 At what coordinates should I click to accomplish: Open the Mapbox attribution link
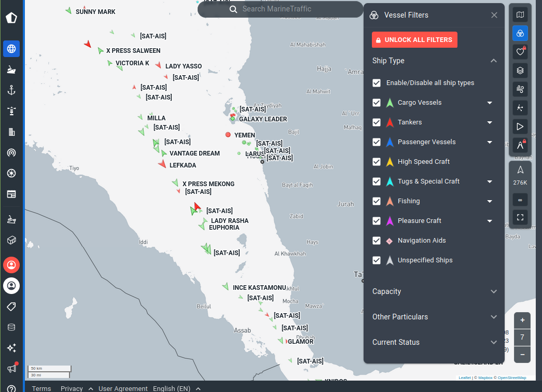[485, 378]
